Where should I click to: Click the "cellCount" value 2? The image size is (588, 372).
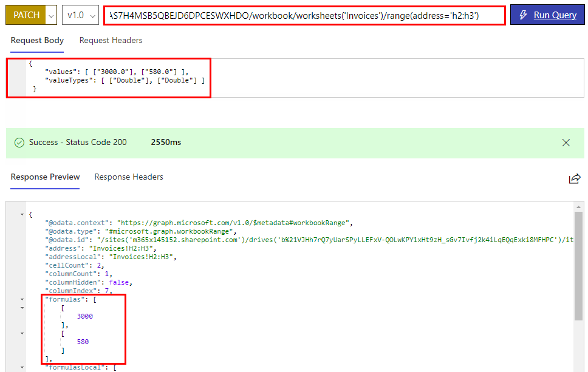(x=99, y=265)
